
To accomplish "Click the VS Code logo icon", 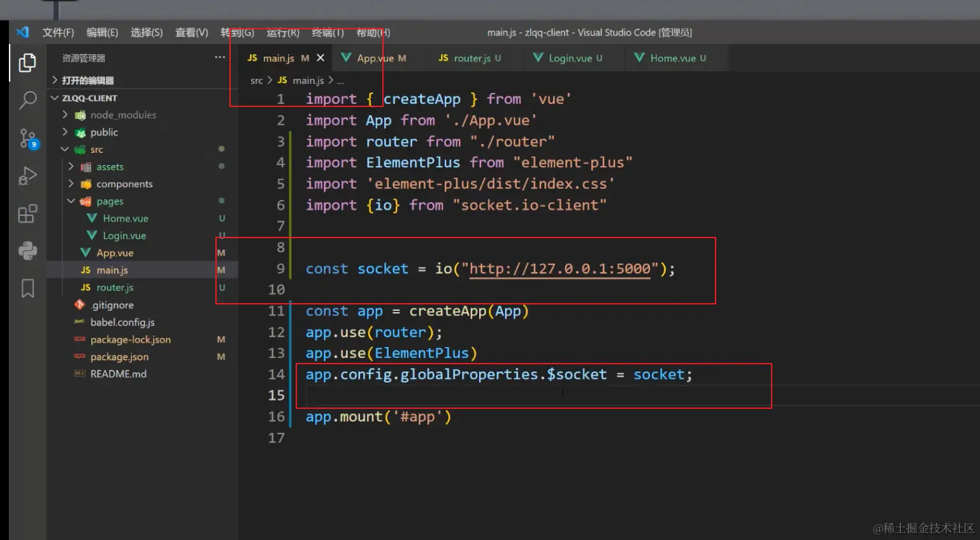I will [23, 32].
